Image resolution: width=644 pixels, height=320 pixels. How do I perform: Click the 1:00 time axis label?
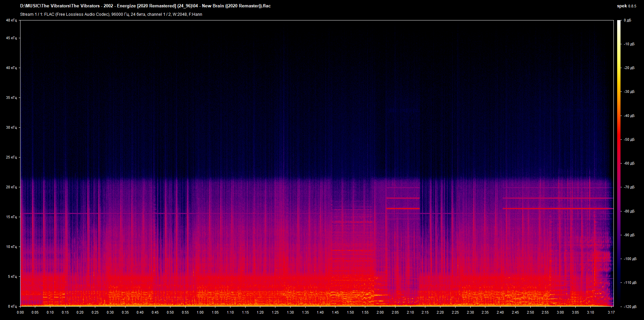[x=200, y=312]
